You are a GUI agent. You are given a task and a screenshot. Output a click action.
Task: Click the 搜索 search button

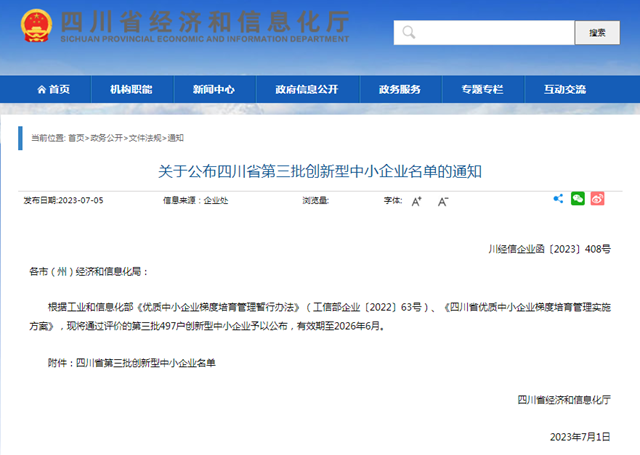(597, 32)
